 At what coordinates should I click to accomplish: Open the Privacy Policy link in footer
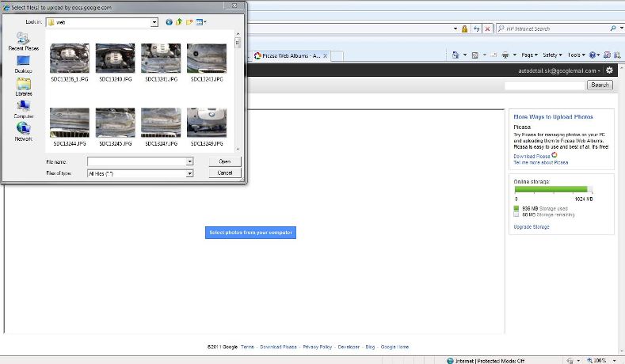tap(318, 347)
